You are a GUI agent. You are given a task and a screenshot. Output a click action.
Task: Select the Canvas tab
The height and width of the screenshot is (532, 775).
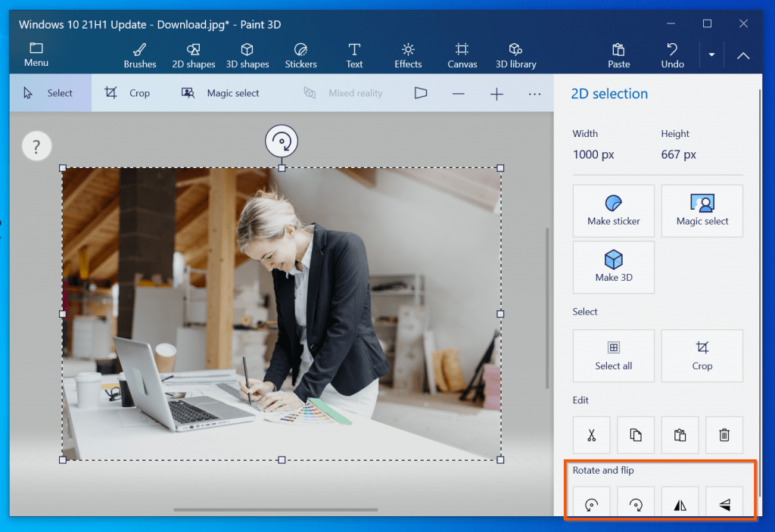point(462,54)
